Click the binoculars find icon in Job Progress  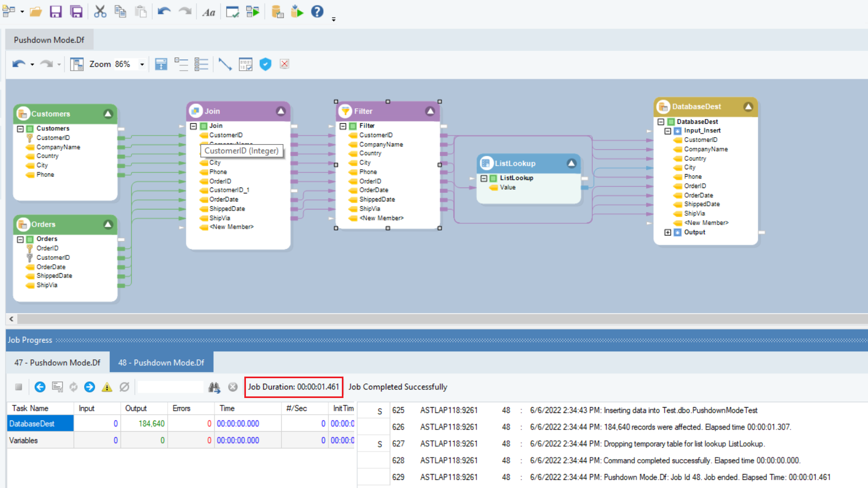(214, 387)
